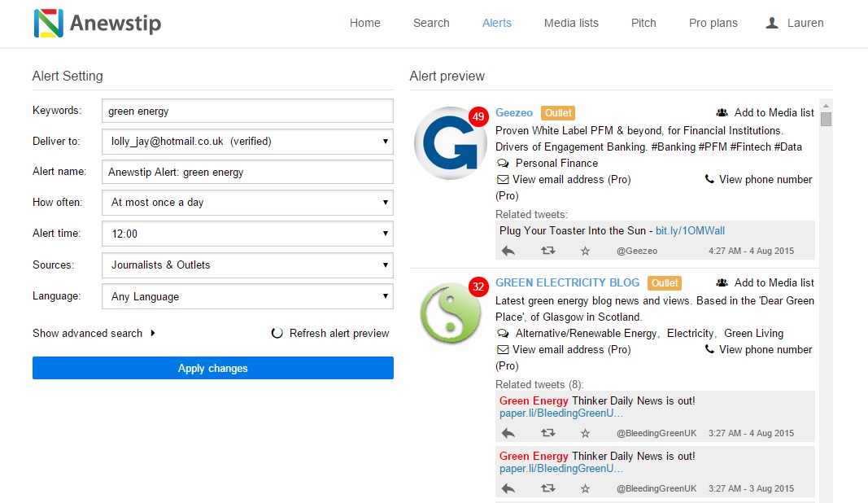Open the Sources dropdown
Screen dimensions: 868x503
247,265
